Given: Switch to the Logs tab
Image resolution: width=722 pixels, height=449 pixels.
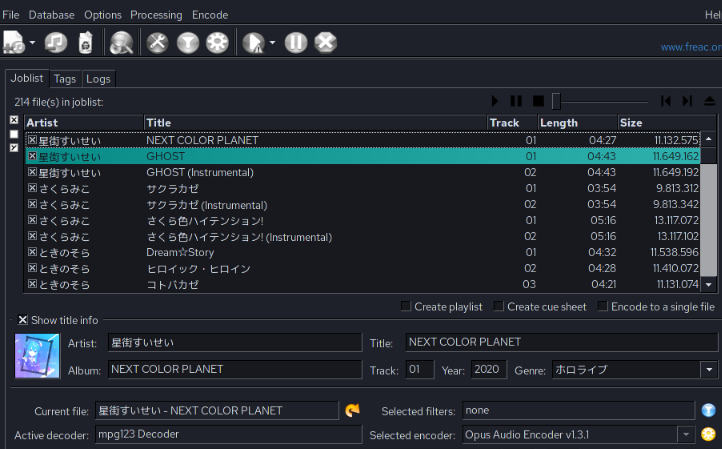Looking at the screenshot, I should pos(98,79).
